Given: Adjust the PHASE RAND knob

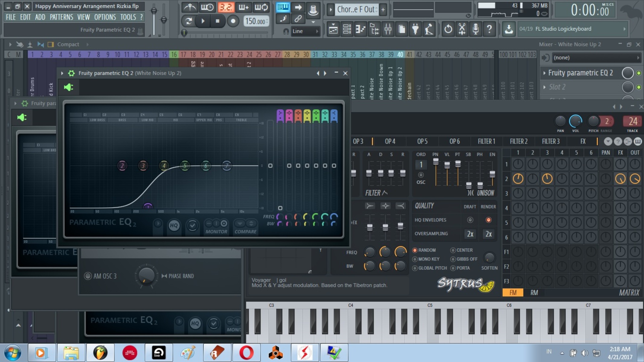Looking at the screenshot, I should tap(146, 275).
